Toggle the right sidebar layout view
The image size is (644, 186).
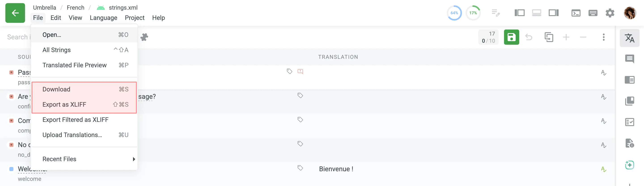553,13
